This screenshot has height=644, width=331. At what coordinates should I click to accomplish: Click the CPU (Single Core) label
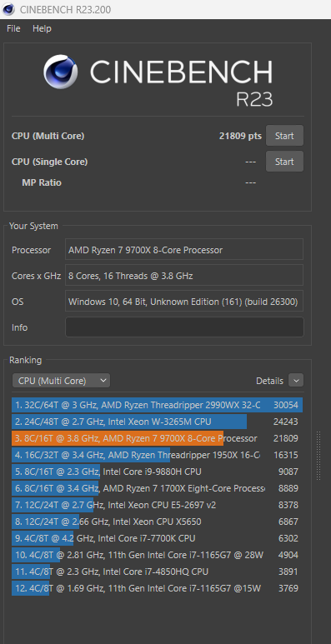(x=50, y=162)
